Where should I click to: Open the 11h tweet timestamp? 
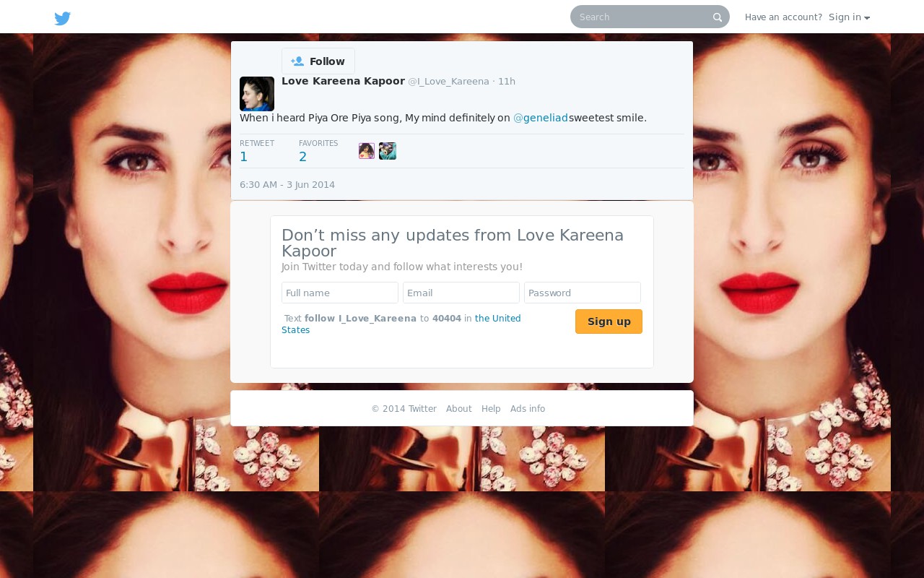pos(507,82)
